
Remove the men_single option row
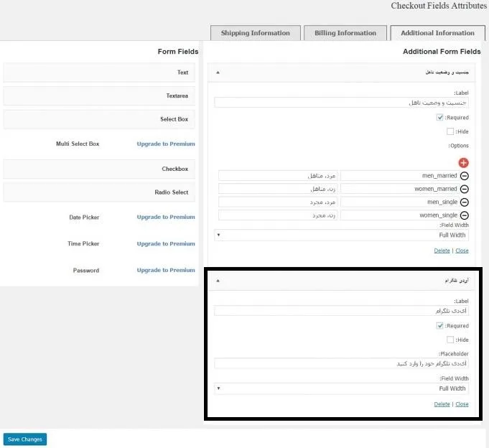pos(465,202)
